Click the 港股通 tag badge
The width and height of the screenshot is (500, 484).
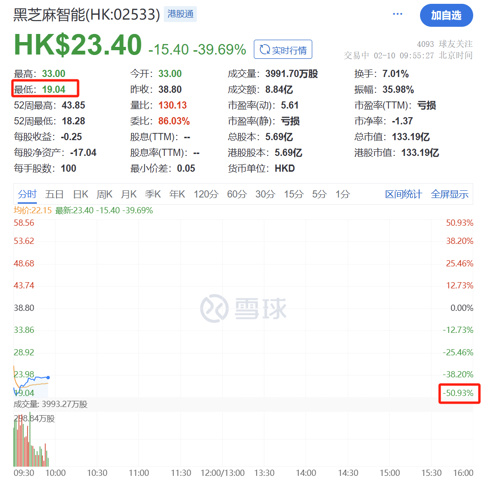click(x=180, y=14)
